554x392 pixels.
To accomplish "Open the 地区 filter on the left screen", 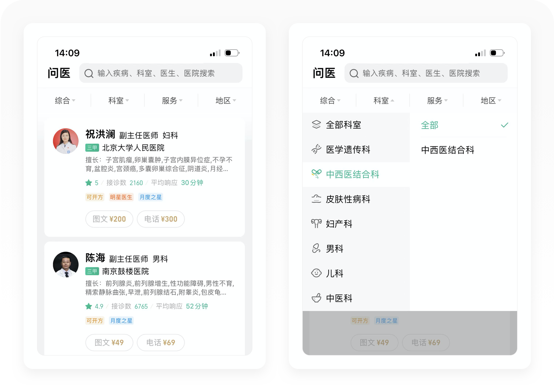I will coord(226,101).
